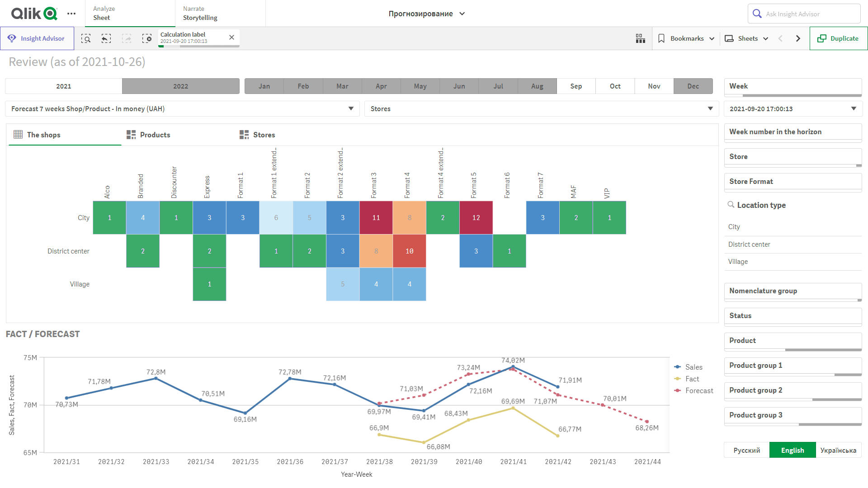Image resolution: width=868 pixels, height=488 pixels.
Task: Toggle the Sep month filter
Action: (x=576, y=86)
